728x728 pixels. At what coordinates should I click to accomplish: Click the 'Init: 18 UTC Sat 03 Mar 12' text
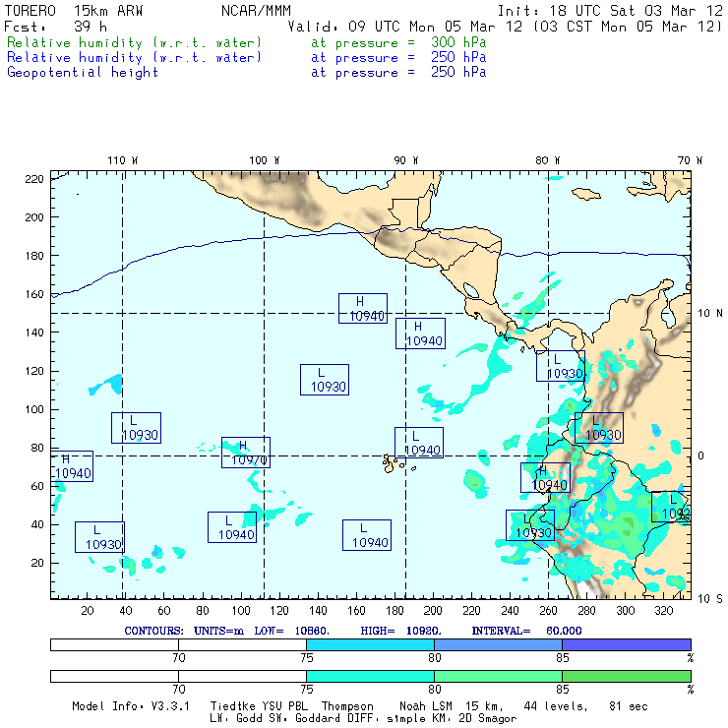pos(610,11)
